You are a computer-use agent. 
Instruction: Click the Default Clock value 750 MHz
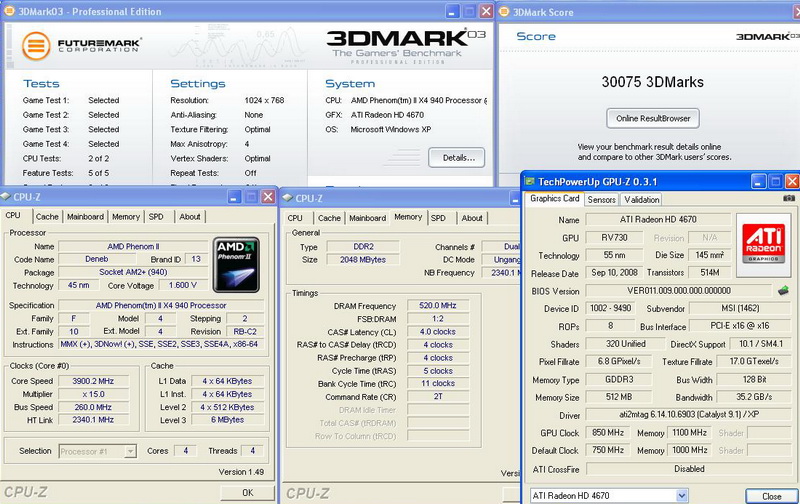coord(608,450)
